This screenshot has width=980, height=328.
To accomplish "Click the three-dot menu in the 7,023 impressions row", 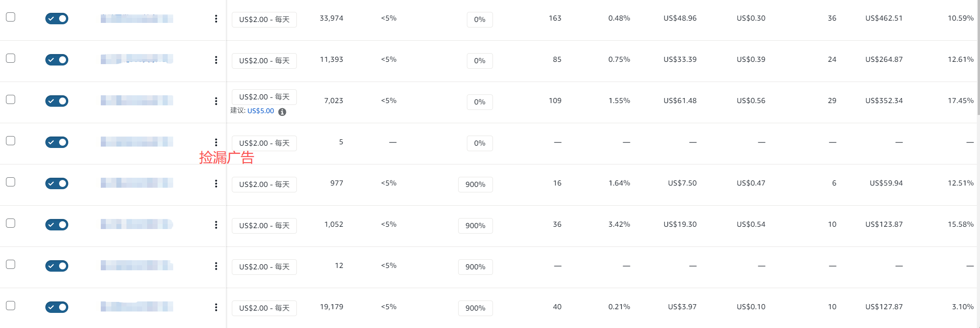I will 216,101.
